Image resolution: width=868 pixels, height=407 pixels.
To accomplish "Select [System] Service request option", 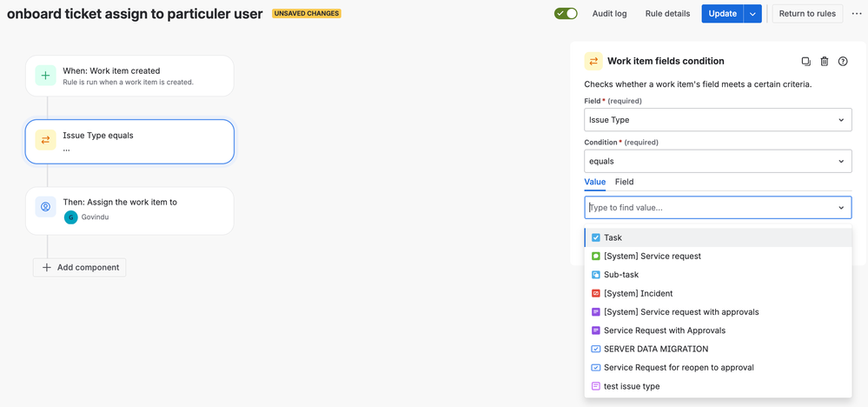I will pos(718,257).
